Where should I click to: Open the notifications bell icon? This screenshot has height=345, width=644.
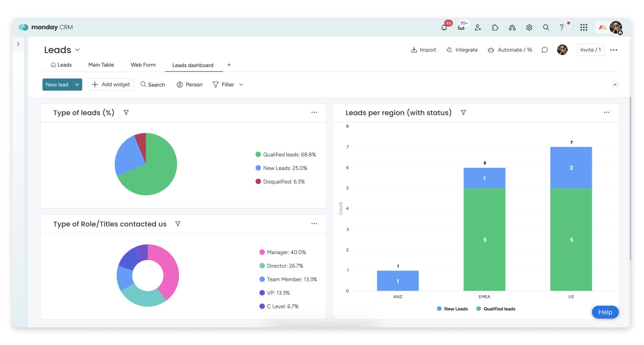pos(444,27)
